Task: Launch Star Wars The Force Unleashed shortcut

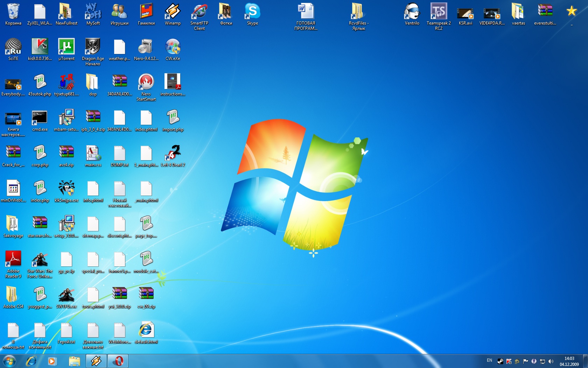Action: coord(40,265)
